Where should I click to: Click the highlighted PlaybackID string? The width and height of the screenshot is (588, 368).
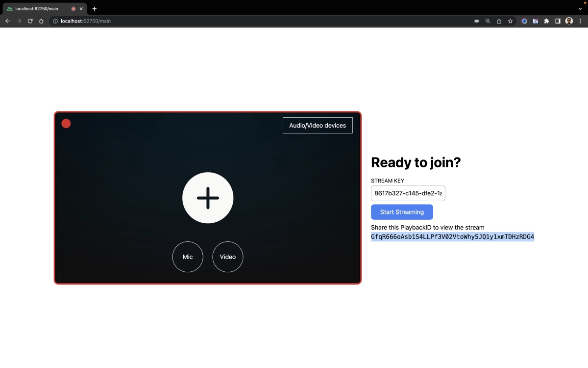click(452, 237)
